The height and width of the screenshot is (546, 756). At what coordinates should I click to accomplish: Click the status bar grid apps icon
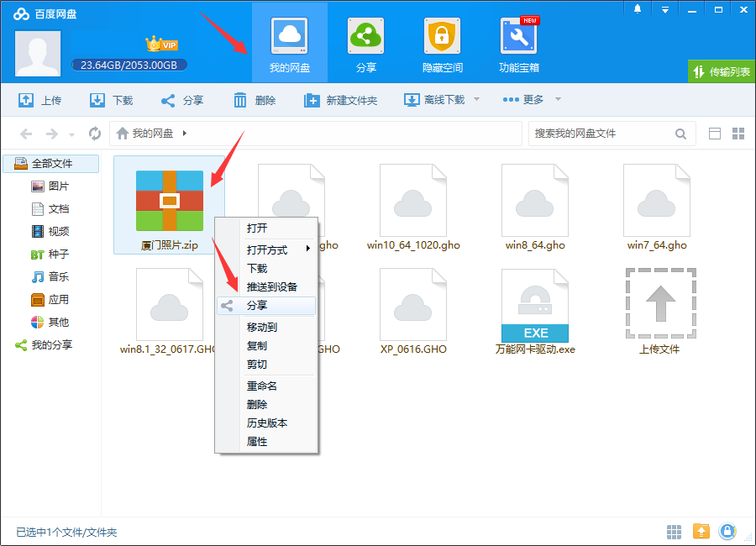[674, 532]
